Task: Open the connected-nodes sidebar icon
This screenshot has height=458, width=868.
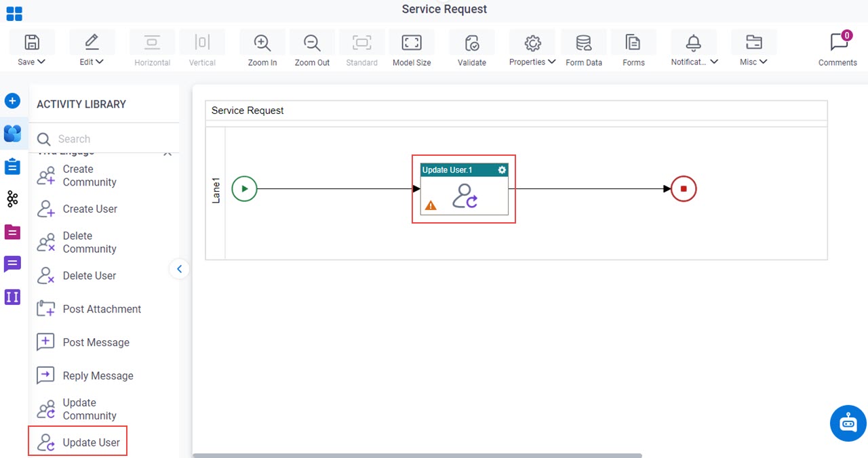Action: 12,199
